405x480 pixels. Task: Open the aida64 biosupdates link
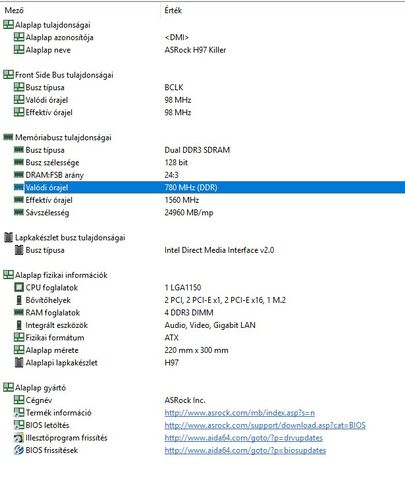pos(245,451)
